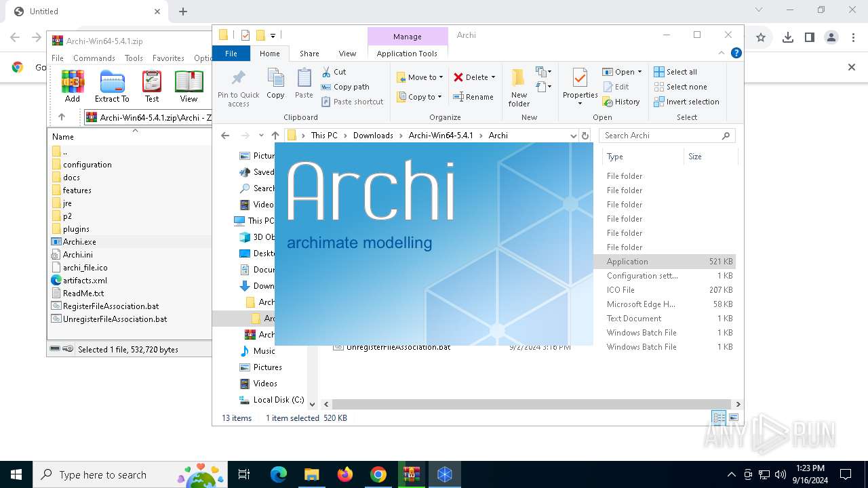Click the View icon in WinRAR

click(189, 86)
